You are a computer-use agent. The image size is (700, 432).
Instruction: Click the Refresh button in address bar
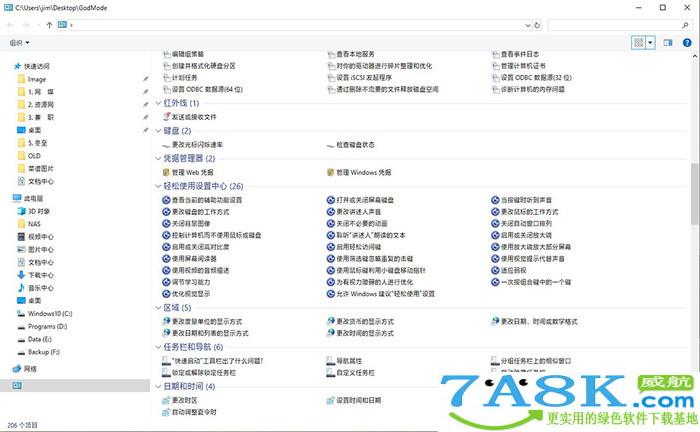click(537, 25)
